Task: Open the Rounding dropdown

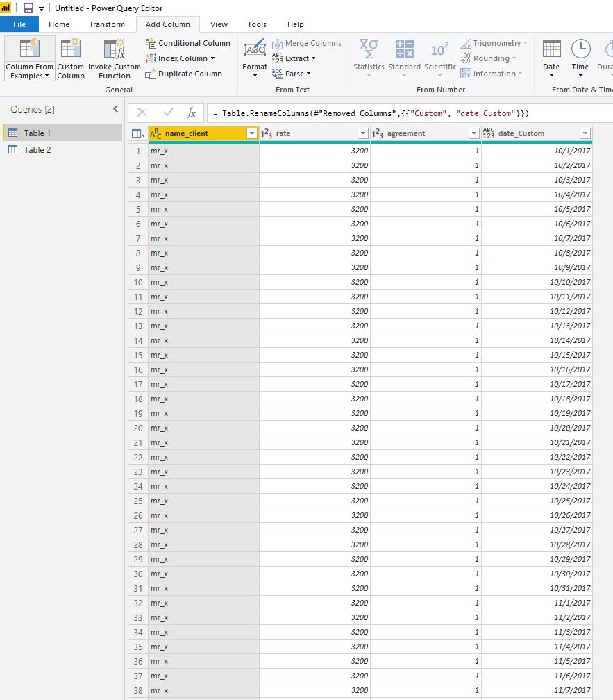Action: pos(488,58)
